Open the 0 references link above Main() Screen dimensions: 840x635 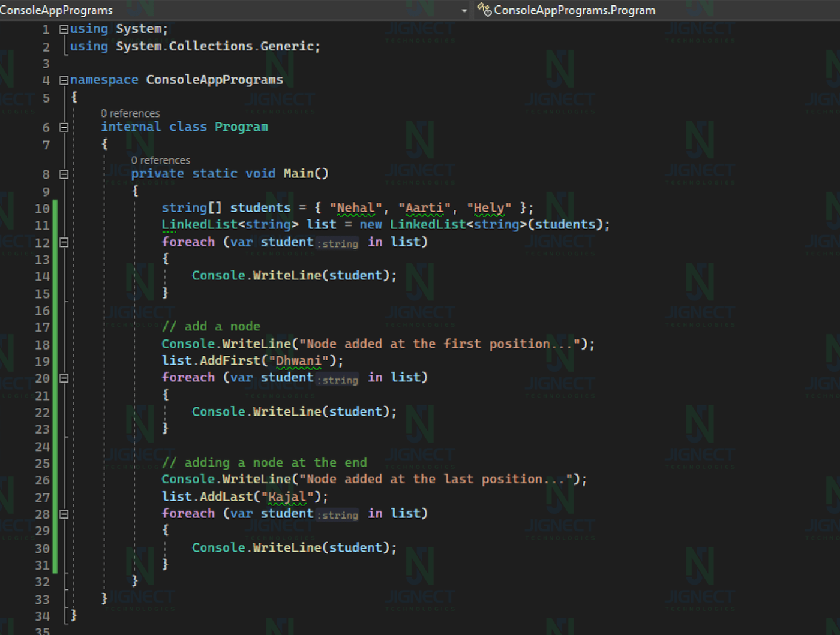(x=161, y=160)
